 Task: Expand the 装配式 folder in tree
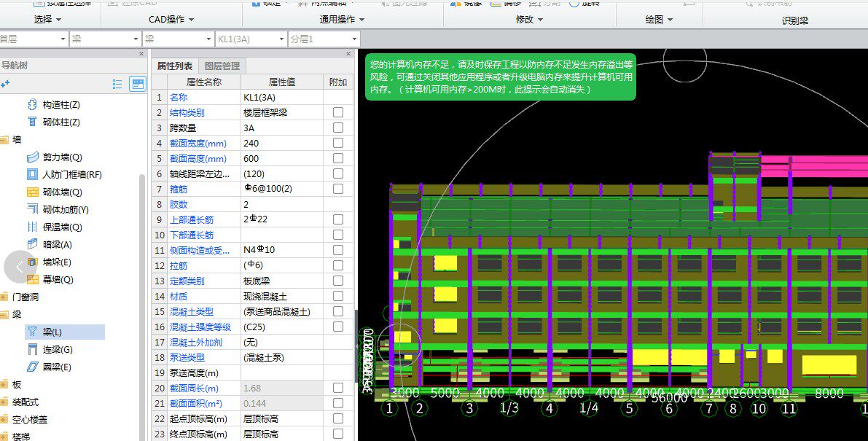tap(4, 402)
